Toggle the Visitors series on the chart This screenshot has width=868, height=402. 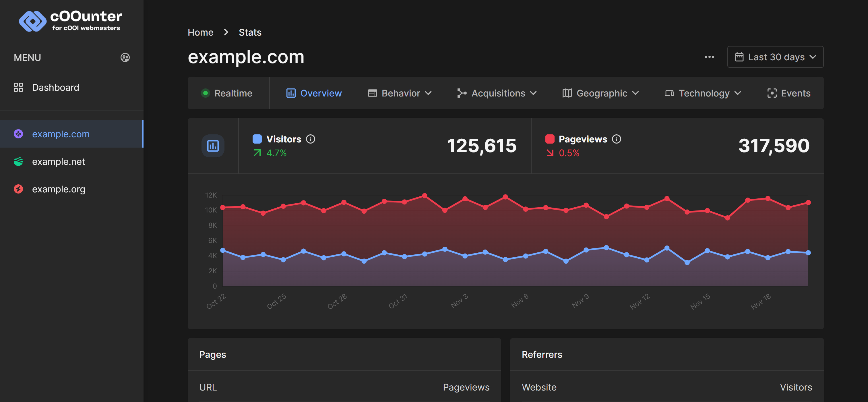pos(283,139)
